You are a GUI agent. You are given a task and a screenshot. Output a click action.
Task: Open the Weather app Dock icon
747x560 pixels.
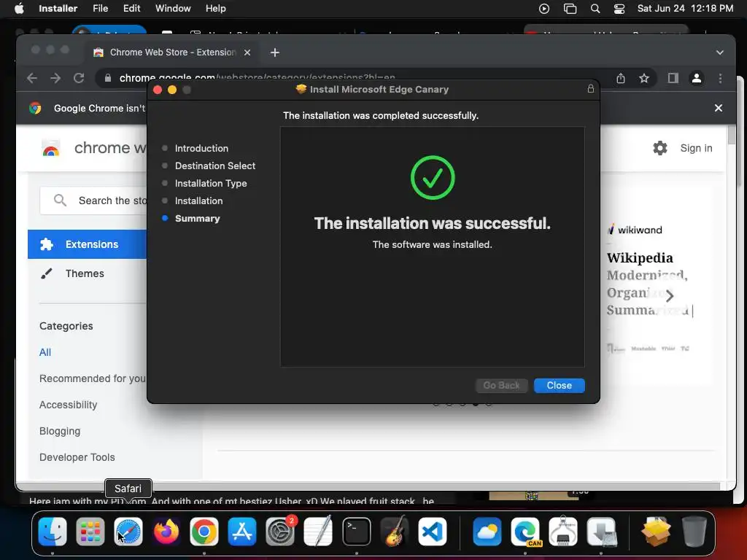[x=487, y=531]
